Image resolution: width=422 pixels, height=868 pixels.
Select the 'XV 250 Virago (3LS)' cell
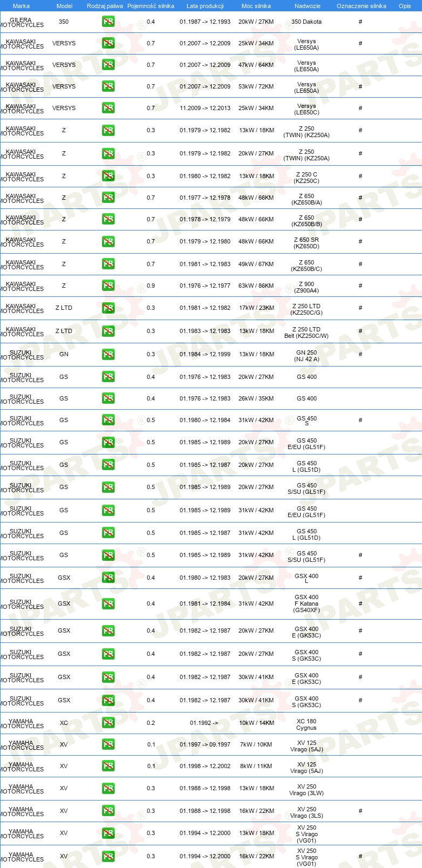click(x=307, y=812)
